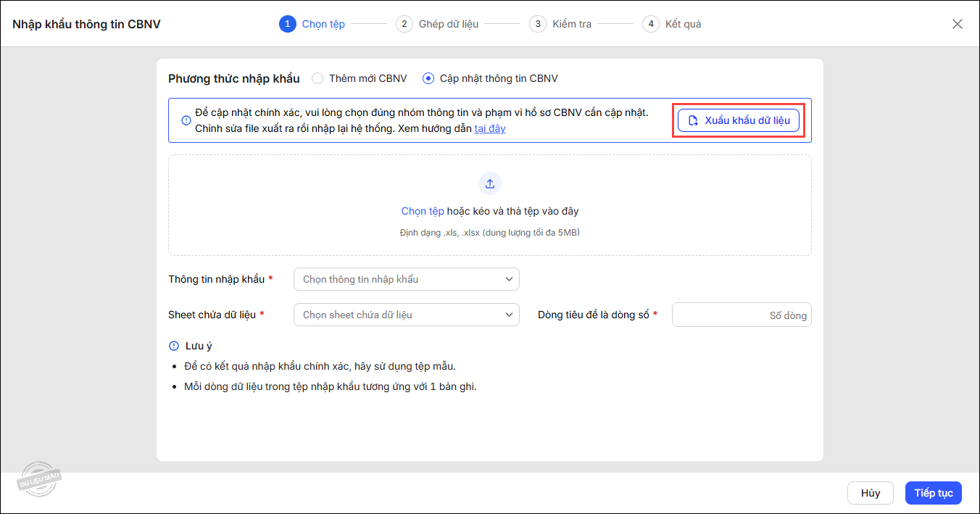Click the step 3 circle icon
The height and width of the screenshot is (514, 980).
tap(537, 24)
